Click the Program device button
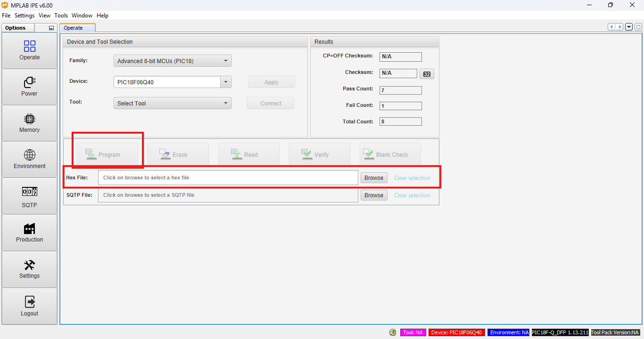Screen dimensions: 644x339 click(107, 154)
